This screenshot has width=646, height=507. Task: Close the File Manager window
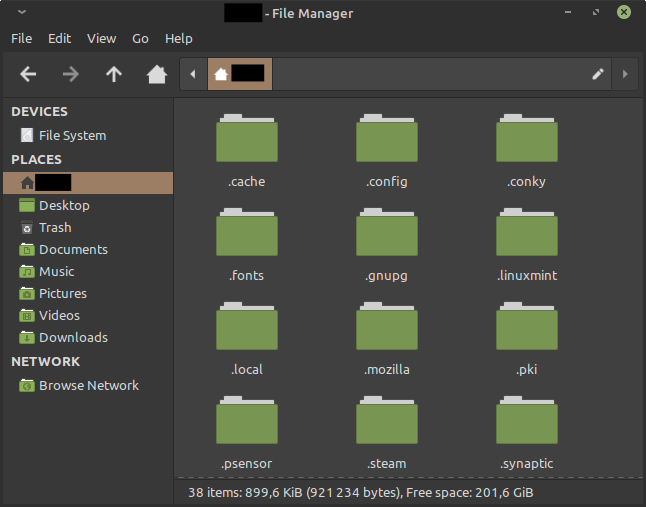624,12
